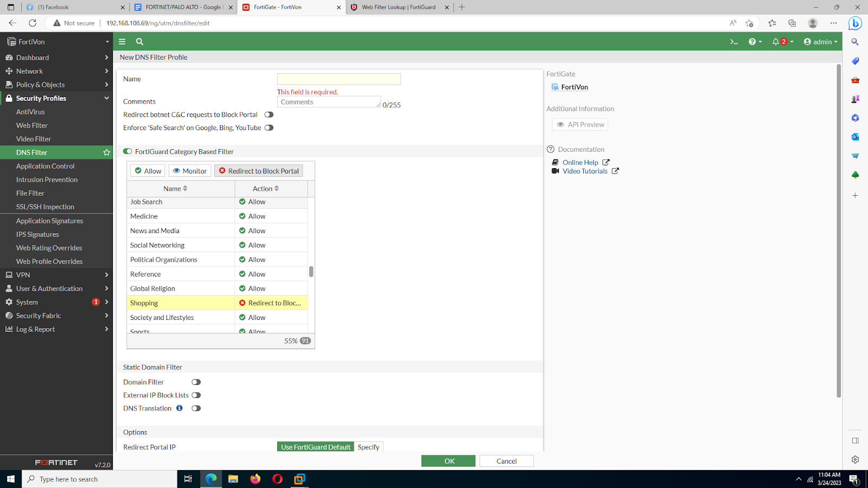Click the Online Help external link icon
Image resolution: width=868 pixels, height=488 pixels.
pos(606,162)
